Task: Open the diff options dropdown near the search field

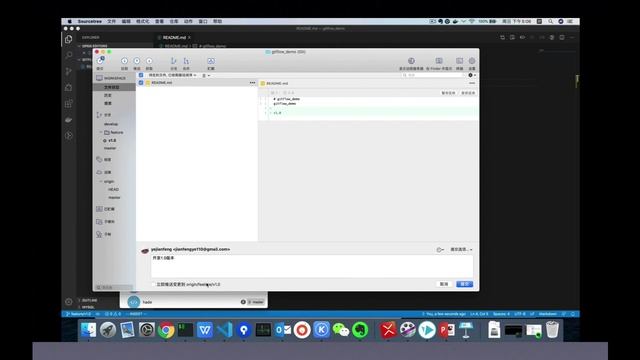Action: pyautogui.click(x=472, y=75)
